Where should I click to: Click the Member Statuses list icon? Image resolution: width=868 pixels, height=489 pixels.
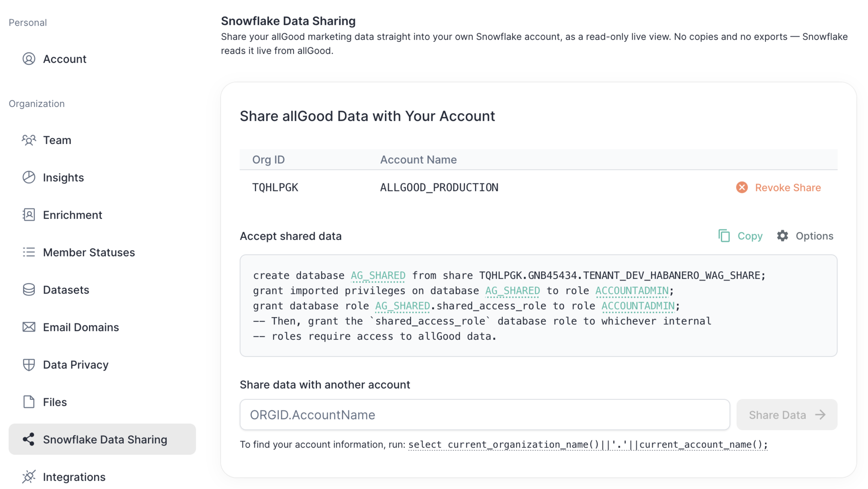[29, 252]
